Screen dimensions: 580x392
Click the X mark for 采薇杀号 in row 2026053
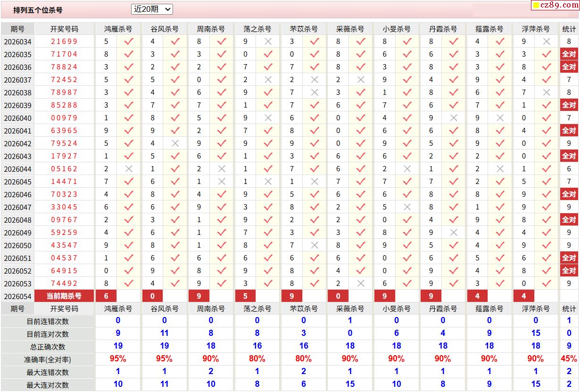point(361,284)
